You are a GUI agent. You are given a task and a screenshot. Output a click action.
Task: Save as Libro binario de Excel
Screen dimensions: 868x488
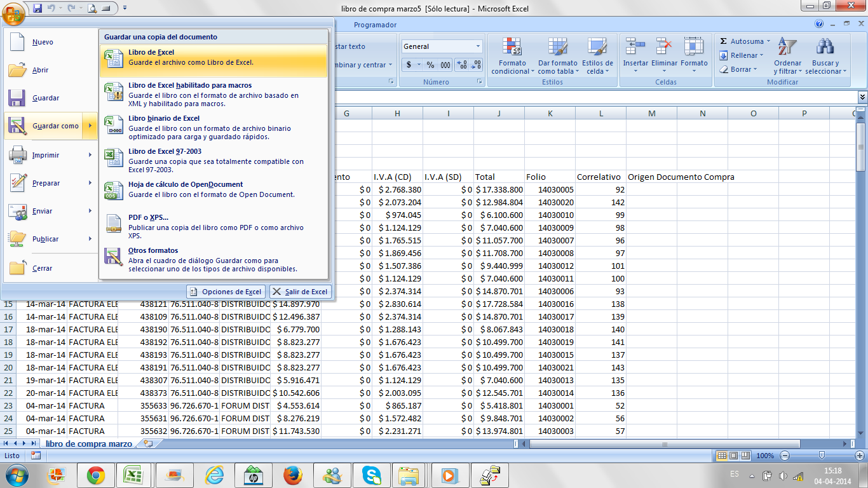tap(214, 126)
